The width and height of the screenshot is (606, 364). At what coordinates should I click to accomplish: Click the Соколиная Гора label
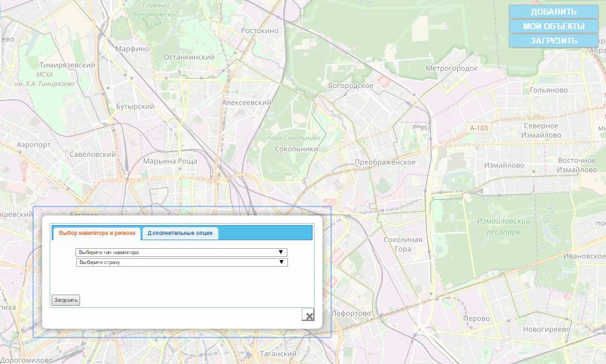(403, 244)
